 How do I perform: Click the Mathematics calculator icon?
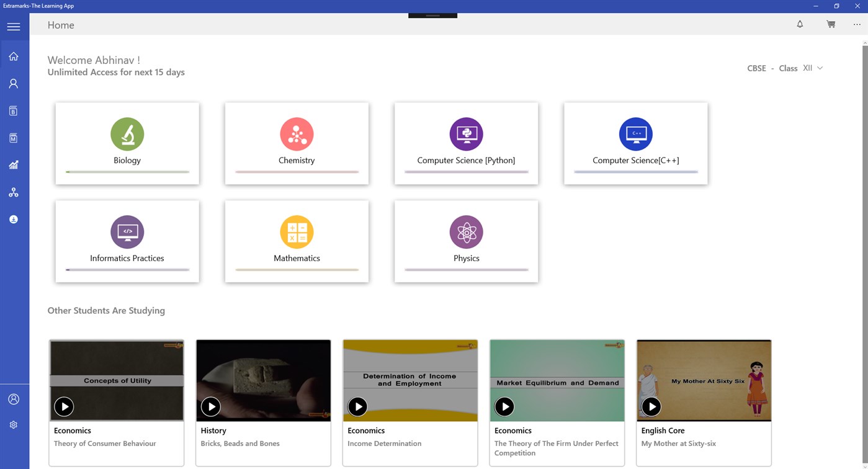(297, 232)
